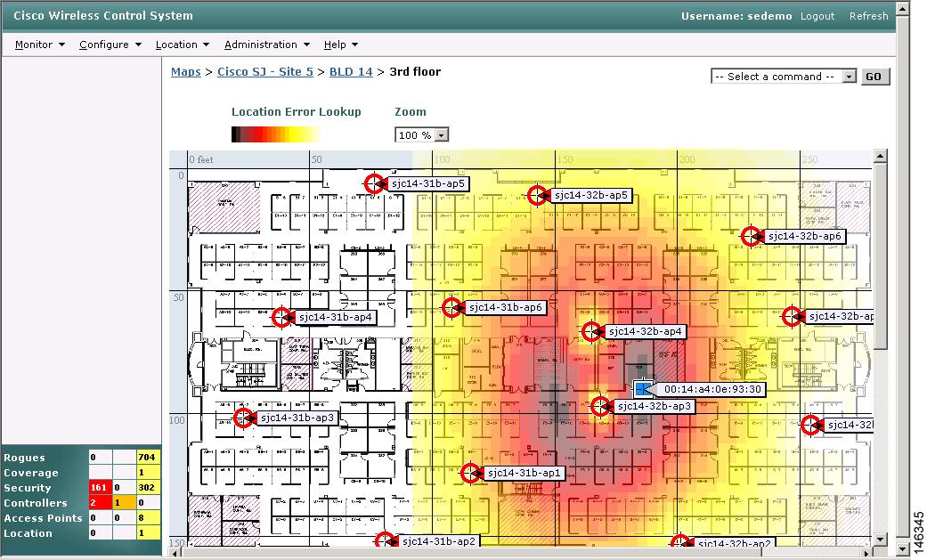Click the sjc14-32b-ap5 access point marker
927x560 pixels.
coord(537,195)
